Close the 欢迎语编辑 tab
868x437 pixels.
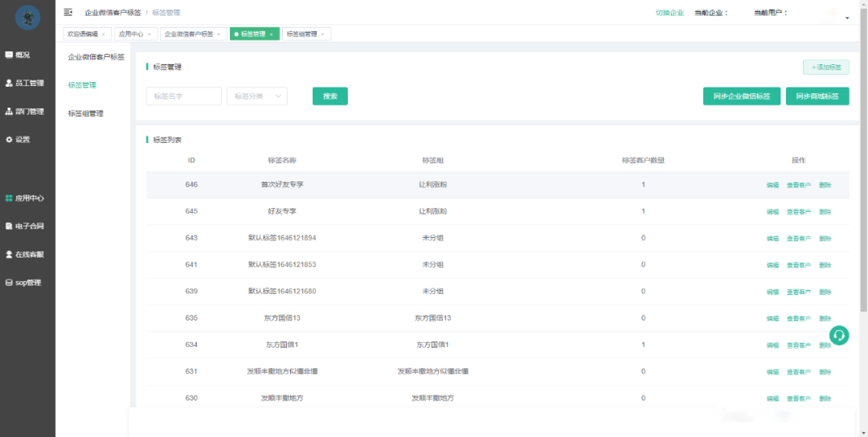(103, 35)
